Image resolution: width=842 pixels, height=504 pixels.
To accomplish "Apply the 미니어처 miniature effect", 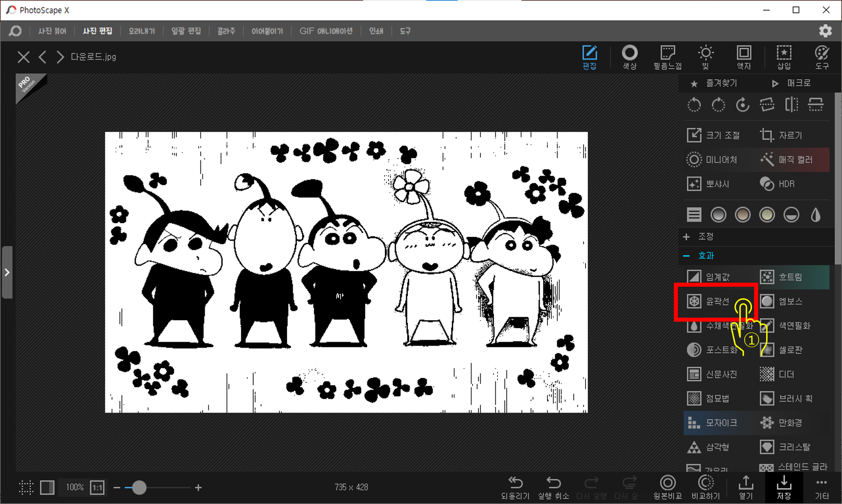I will [712, 159].
